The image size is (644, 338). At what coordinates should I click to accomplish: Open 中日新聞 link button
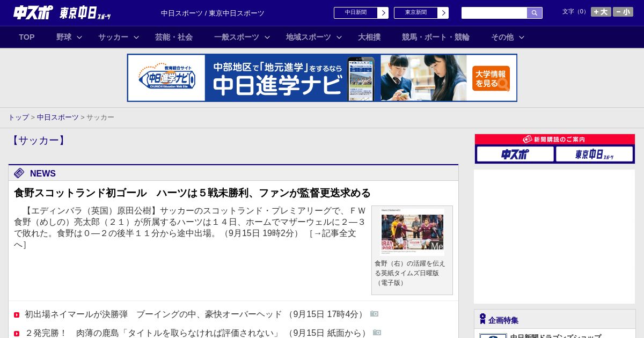click(x=356, y=13)
